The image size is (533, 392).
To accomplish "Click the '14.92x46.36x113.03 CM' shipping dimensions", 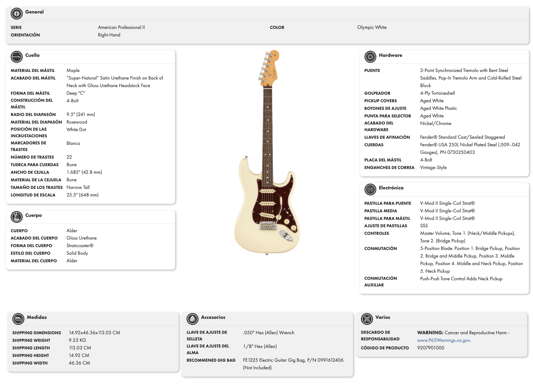I will (94, 333).
